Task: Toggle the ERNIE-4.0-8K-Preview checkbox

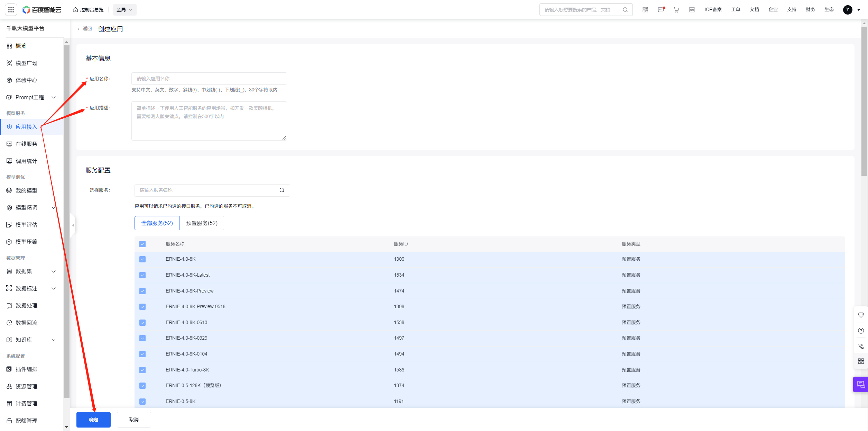Action: 142,291
